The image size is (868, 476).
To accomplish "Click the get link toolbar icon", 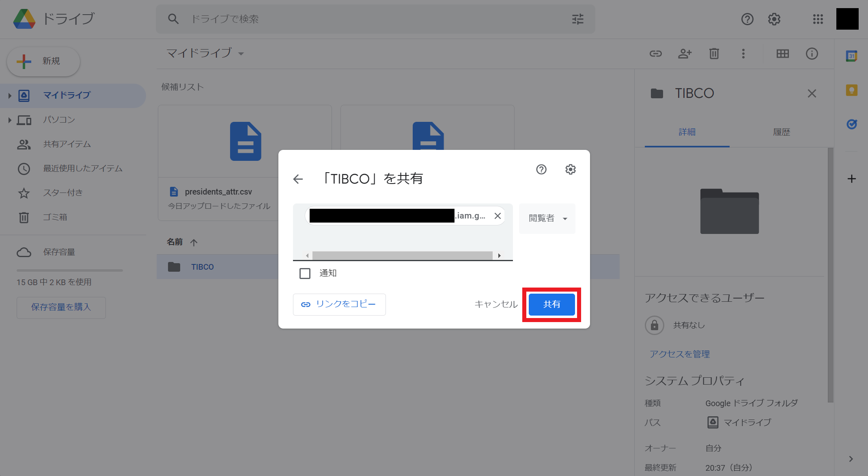I will (656, 54).
